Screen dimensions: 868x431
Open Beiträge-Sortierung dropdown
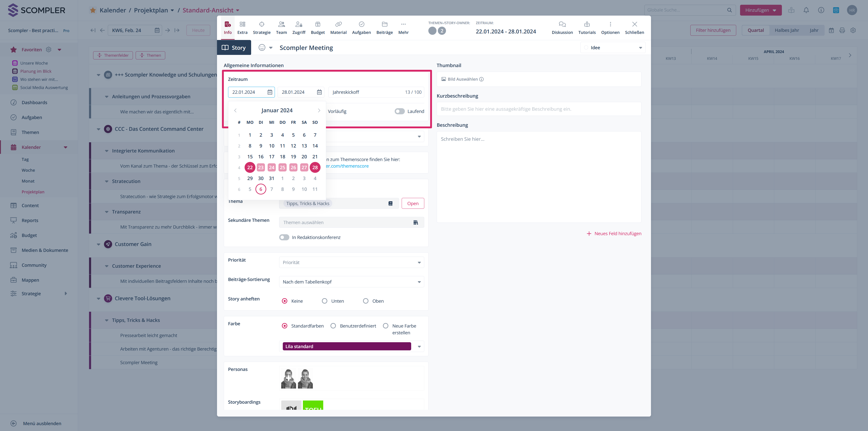tap(351, 281)
